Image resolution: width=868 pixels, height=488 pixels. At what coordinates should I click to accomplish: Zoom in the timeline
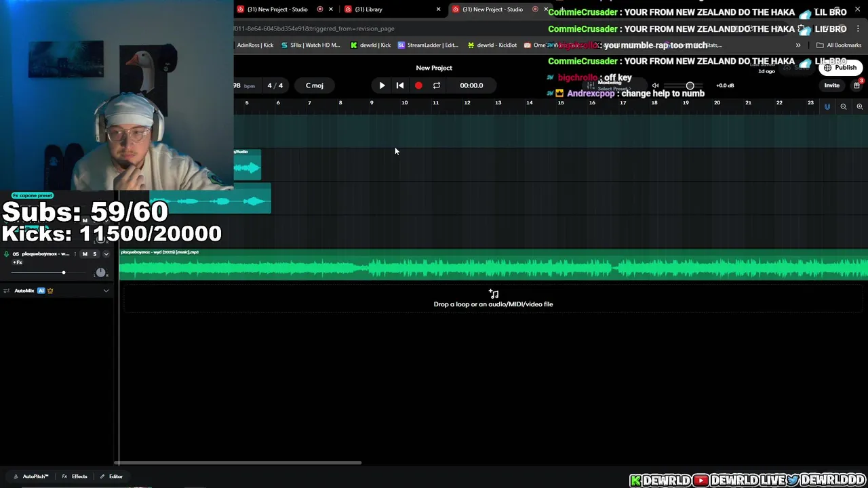coord(859,106)
